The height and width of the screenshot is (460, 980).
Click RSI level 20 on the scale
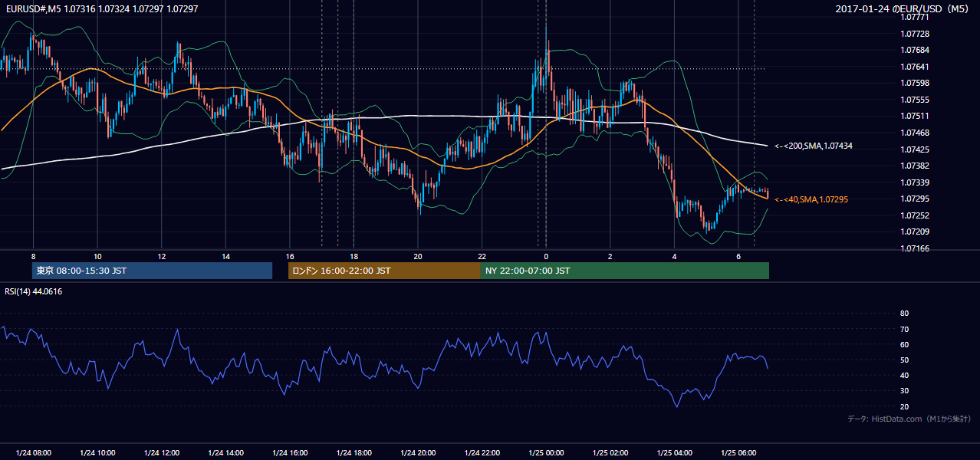pos(904,406)
